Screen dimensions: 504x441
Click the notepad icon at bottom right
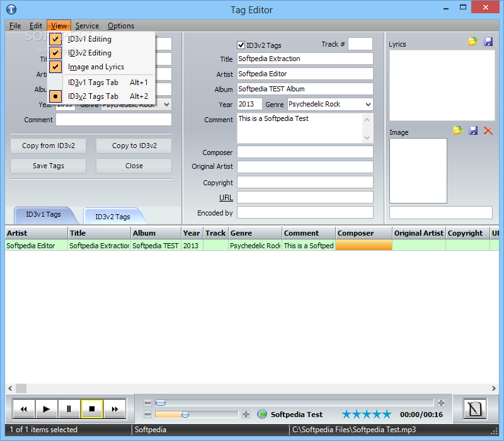click(475, 409)
